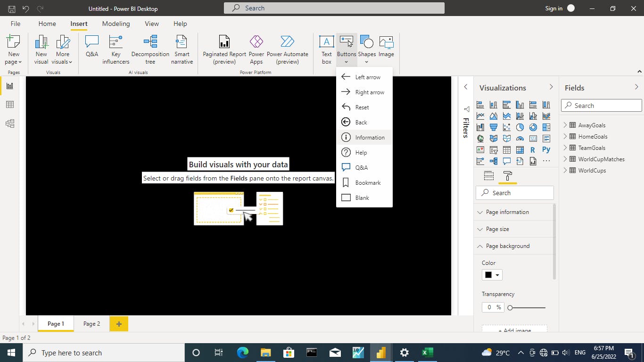Choose Information button option
The image size is (644, 362).
364,138
